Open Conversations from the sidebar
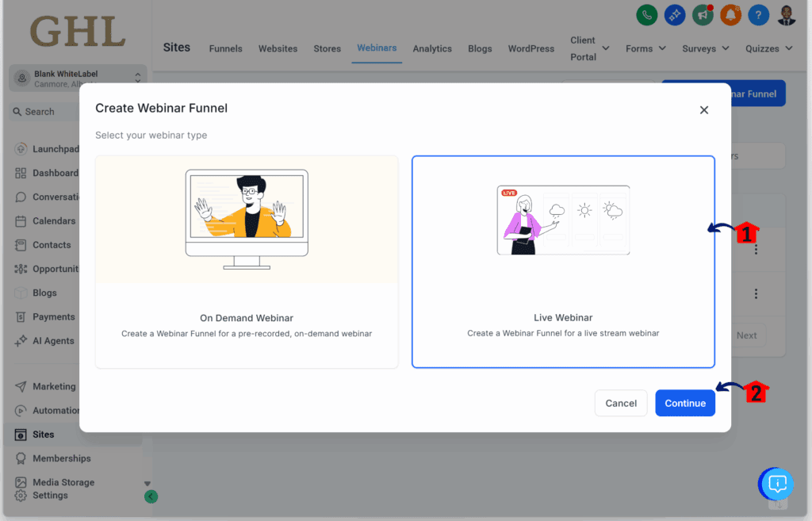Image resolution: width=812 pixels, height=521 pixels. click(22, 197)
